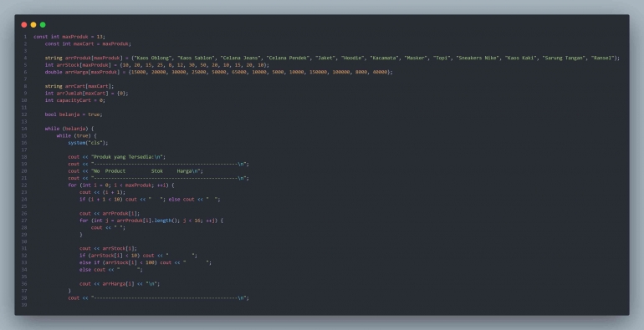The image size is (644, 330).
Task: Click the "No Product Stok Harga" header line
Action: click(x=135, y=170)
